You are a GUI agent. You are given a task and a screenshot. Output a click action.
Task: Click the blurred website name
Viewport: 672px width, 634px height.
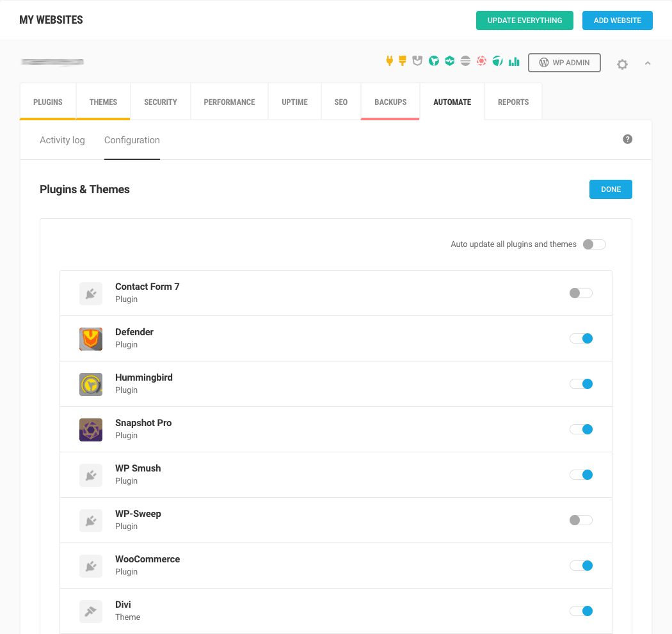pos(52,62)
